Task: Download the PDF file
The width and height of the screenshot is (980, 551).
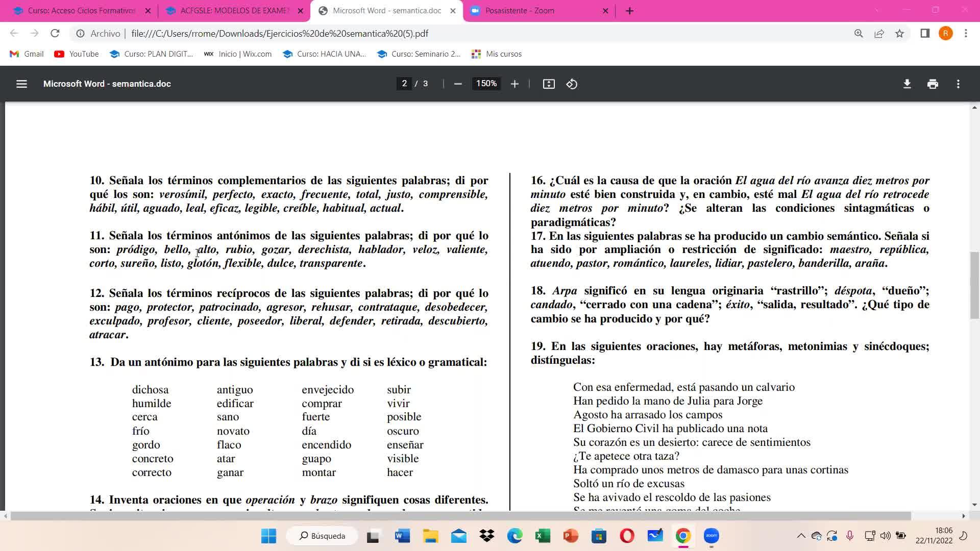Action: [907, 84]
